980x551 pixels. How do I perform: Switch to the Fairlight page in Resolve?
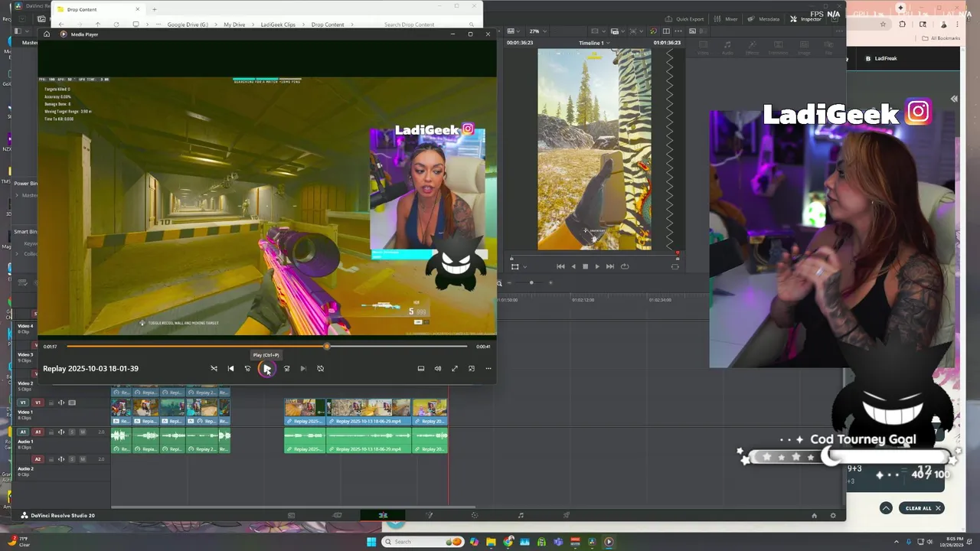[521, 515]
